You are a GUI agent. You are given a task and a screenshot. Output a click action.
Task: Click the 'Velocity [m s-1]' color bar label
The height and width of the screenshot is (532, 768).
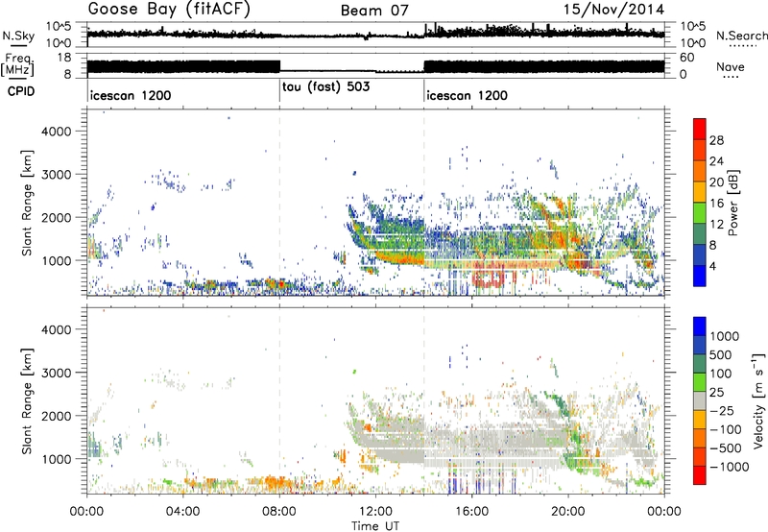(x=758, y=400)
